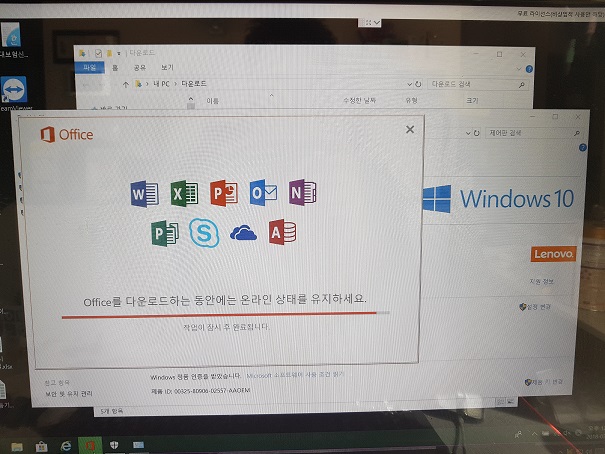Screen dimensions: 605x454
Task: Sort by the 크기 column header
Action: pos(472,100)
